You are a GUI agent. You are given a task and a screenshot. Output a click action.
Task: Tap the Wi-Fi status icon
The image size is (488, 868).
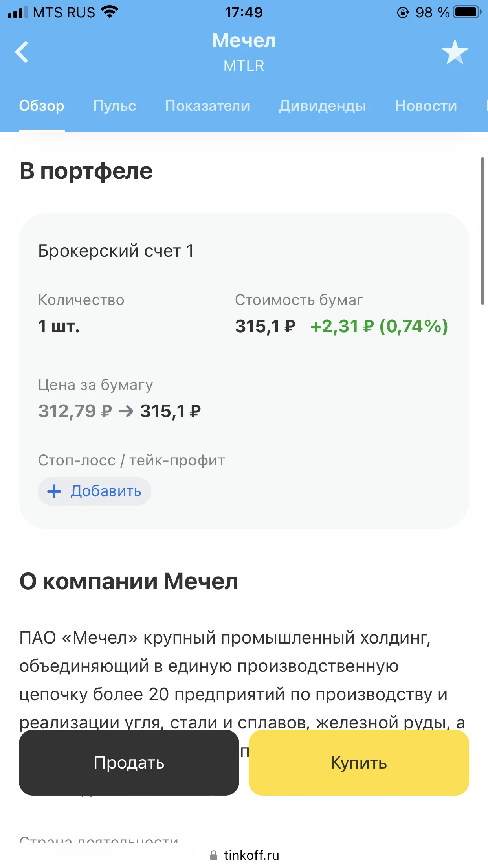(110, 12)
